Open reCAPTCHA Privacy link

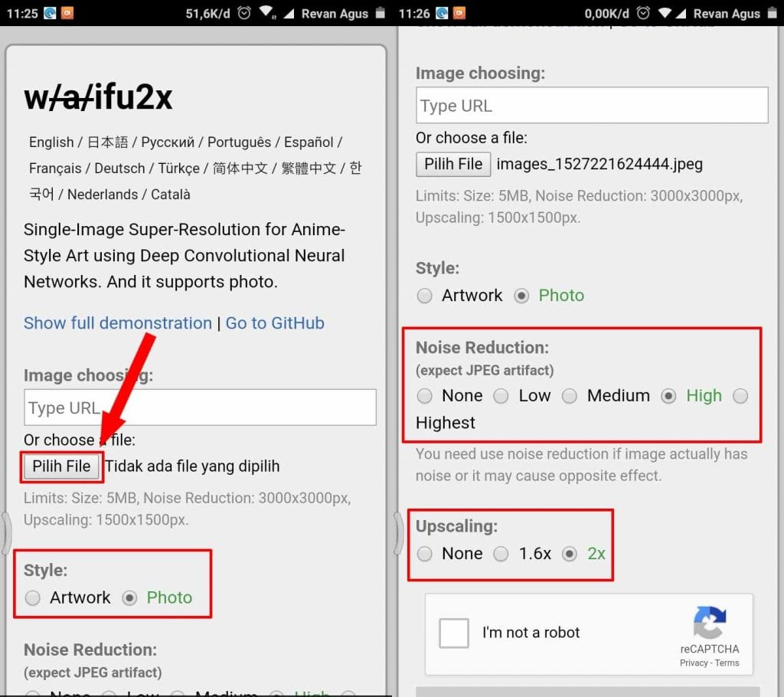click(694, 663)
